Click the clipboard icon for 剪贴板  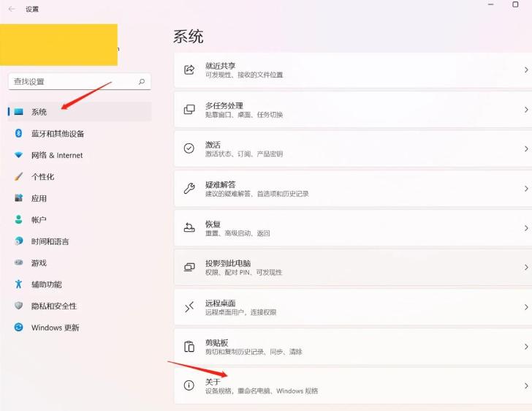click(189, 346)
